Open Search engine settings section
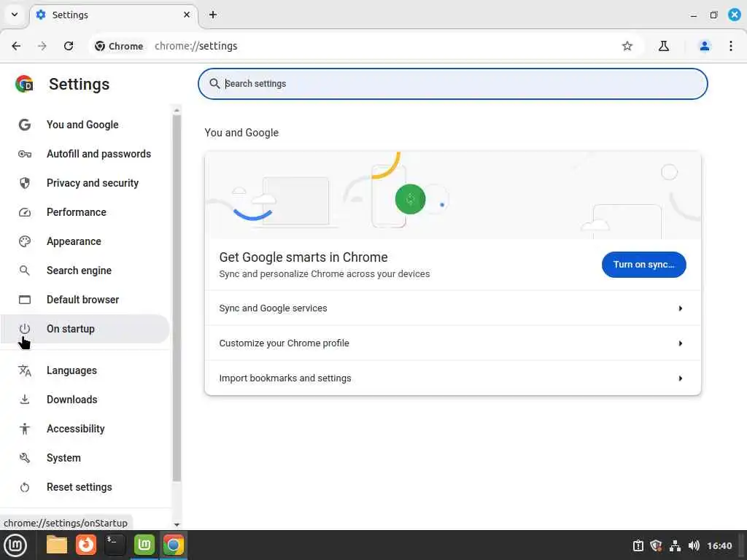Screen dimensions: 747x560 (x=85, y=271)
